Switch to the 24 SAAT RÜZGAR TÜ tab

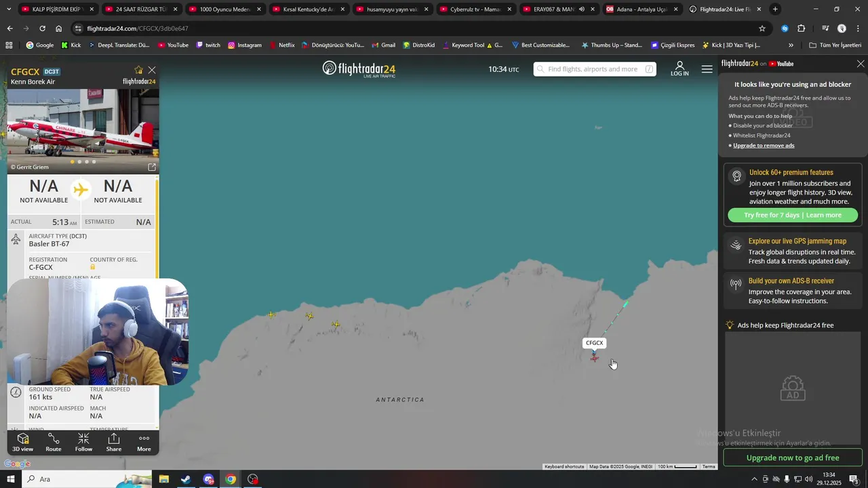[140, 9]
